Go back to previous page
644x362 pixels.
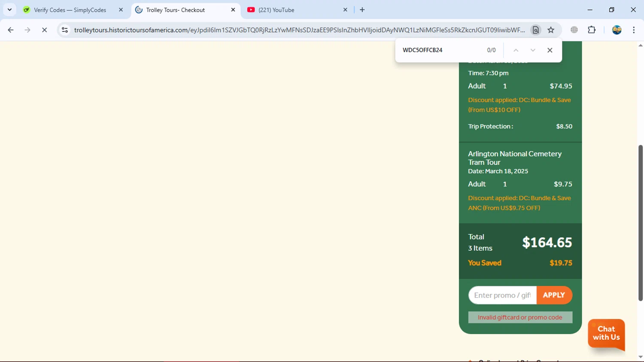click(11, 30)
